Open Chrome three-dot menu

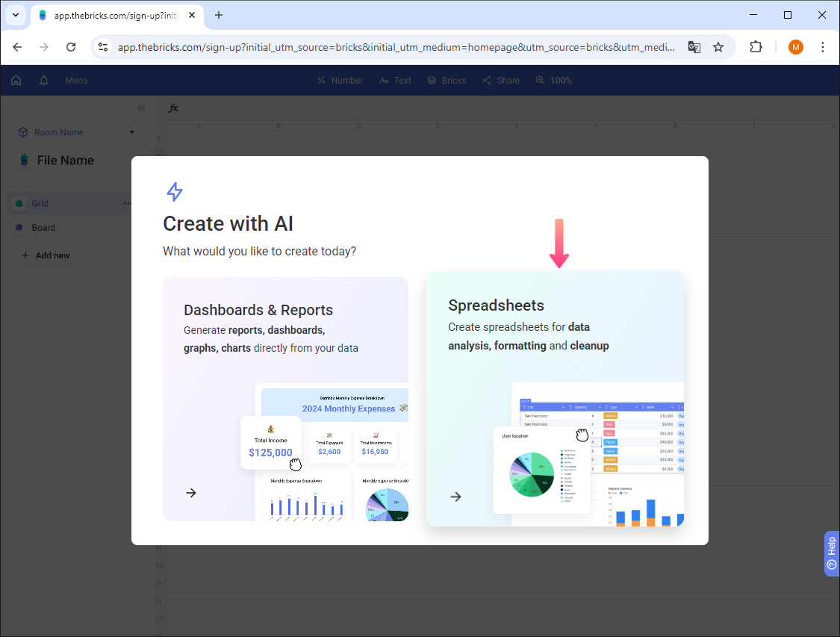tap(823, 47)
